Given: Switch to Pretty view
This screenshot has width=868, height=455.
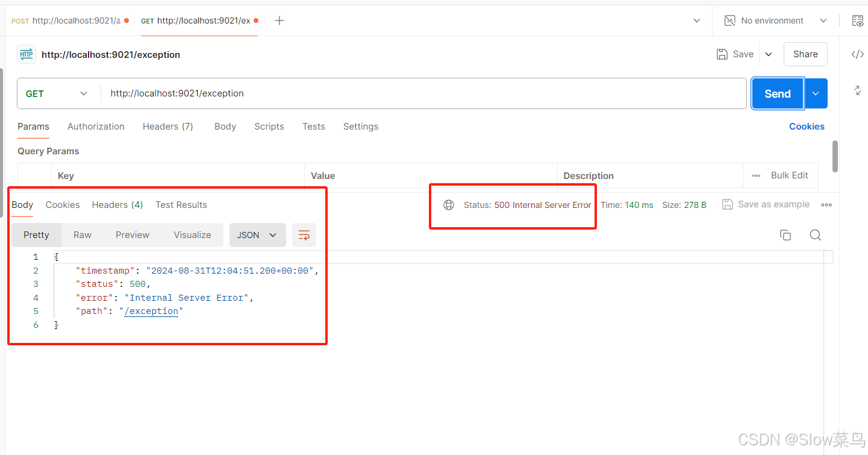Looking at the screenshot, I should 36,235.
